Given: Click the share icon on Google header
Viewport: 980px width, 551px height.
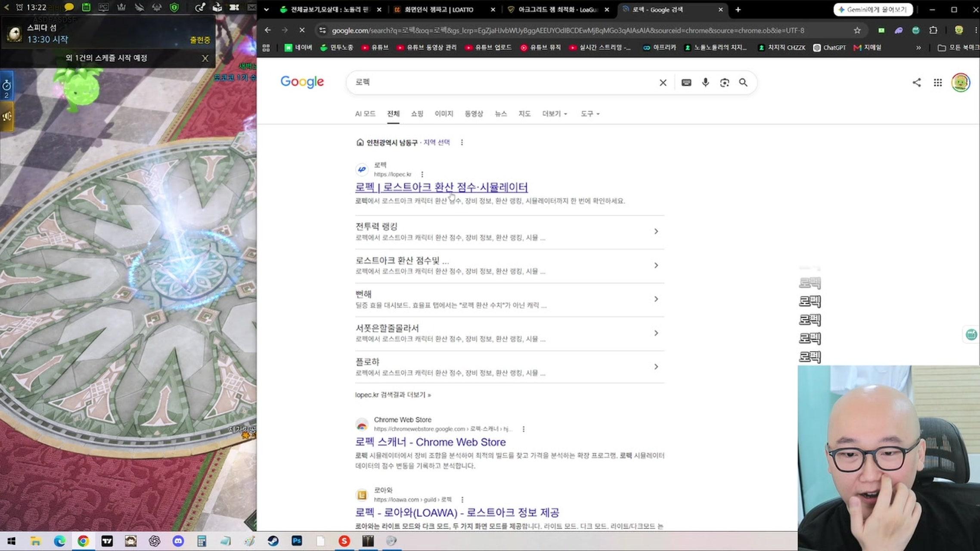Looking at the screenshot, I should click(917, 82).
